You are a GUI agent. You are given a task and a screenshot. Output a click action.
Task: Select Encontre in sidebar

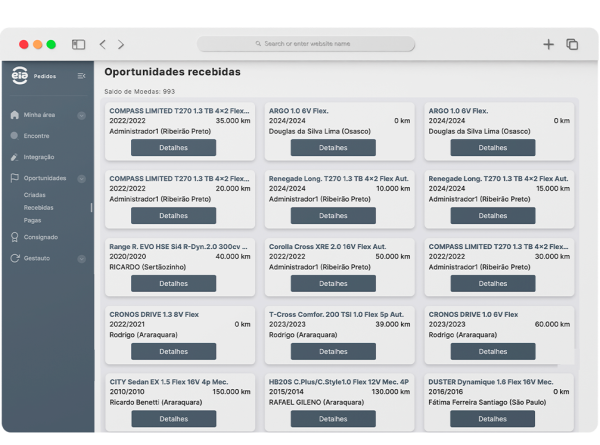tap(36, 136)
